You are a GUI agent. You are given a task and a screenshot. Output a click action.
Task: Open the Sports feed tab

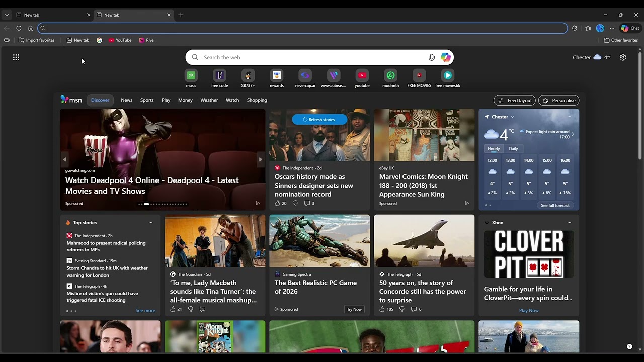tap(147, 100)
